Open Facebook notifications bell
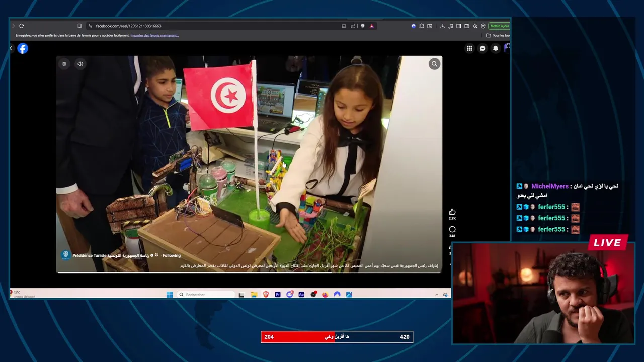This screenshot has height=362, width=644. click(x=496, y=48)
